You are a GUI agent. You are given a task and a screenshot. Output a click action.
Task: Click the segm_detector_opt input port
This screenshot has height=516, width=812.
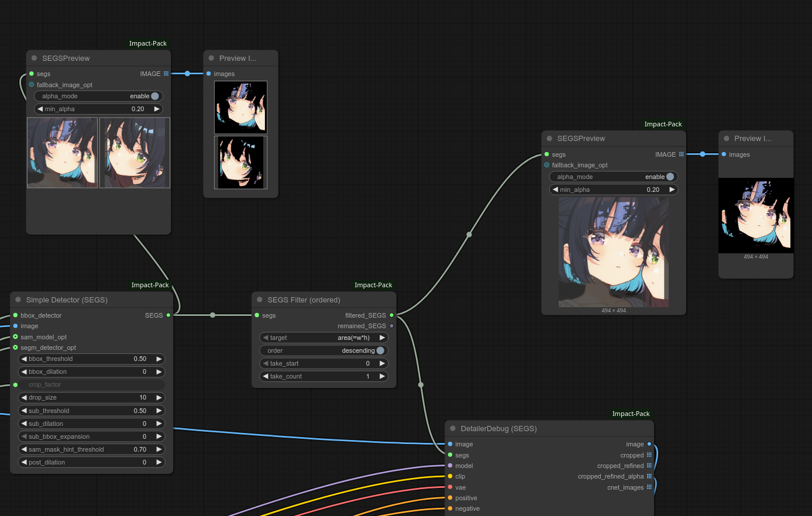point(15,348)
